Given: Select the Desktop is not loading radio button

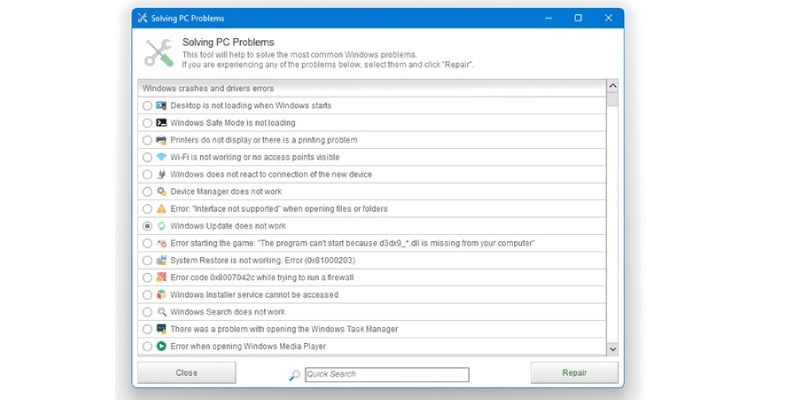Looking at the screenshot, I should 147,106.
